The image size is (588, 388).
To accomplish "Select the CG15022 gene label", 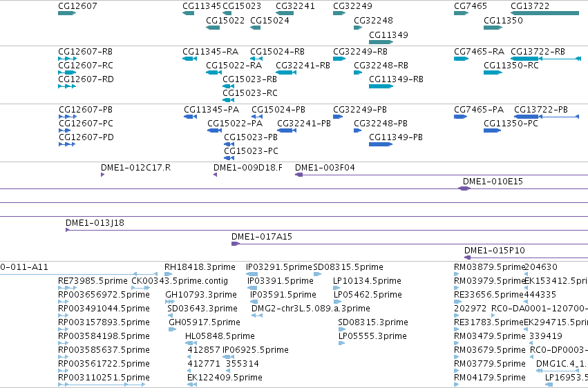I will (225, 20).
